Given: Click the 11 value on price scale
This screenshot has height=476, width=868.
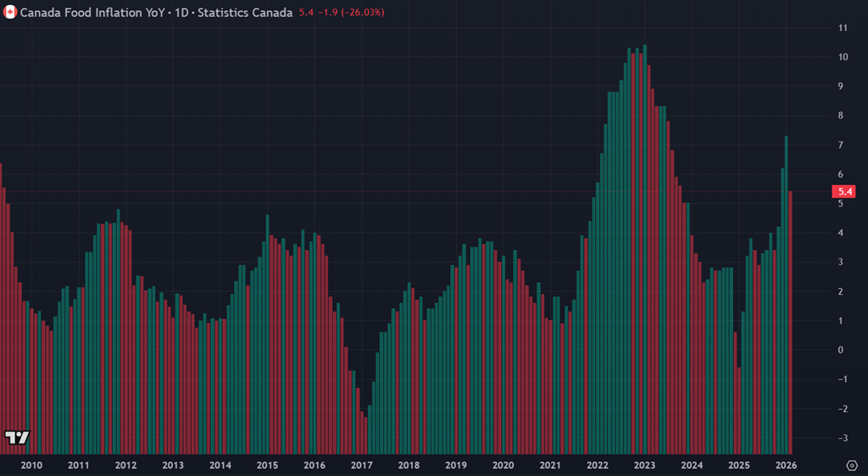Looking at the screenshot, I should coord(843,28).
